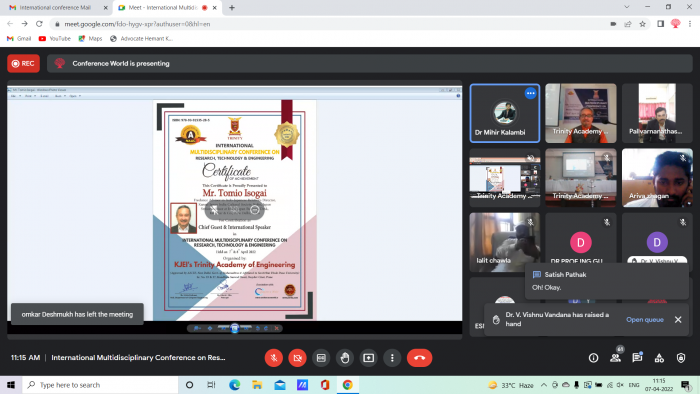Dismiss the raised hand notification
This screenshot has width=700, height=394.
coord(678,319)
